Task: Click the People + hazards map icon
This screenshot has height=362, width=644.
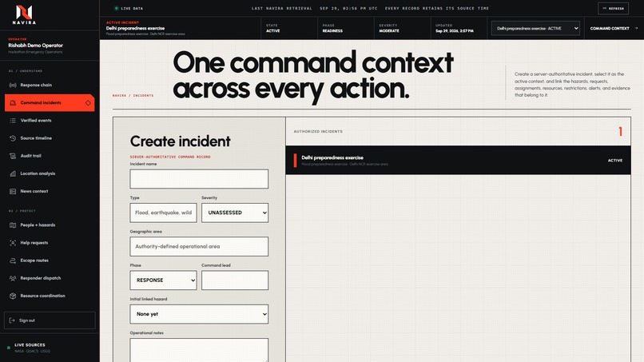Action: click(13, 225)
